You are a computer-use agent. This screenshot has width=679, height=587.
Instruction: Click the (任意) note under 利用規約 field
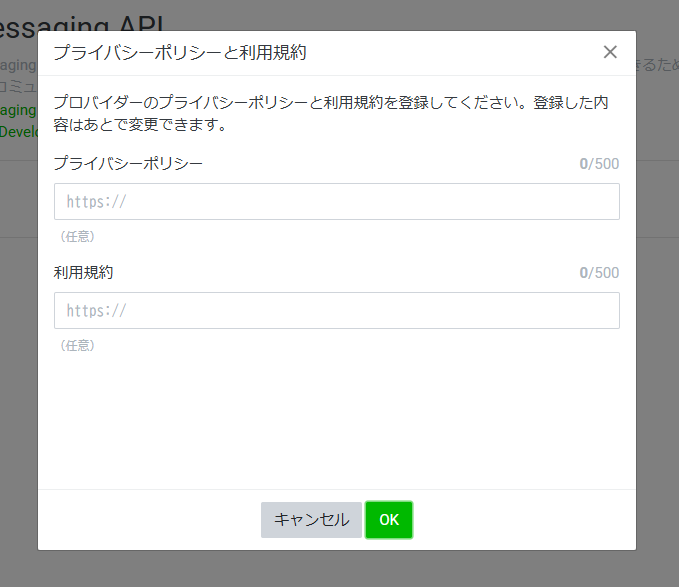77,346
